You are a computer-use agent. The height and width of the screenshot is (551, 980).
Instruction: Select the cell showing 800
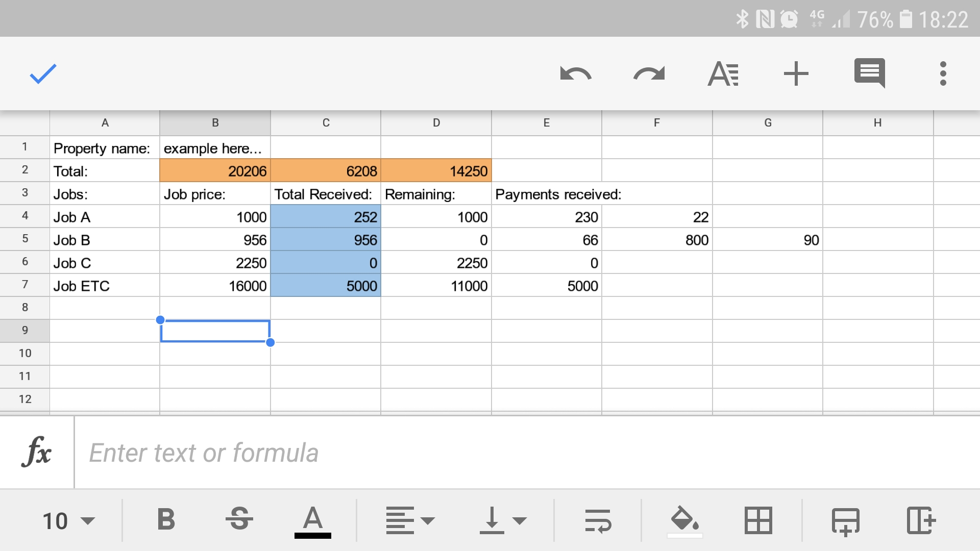pyautogui.click(x=657, y=239)
